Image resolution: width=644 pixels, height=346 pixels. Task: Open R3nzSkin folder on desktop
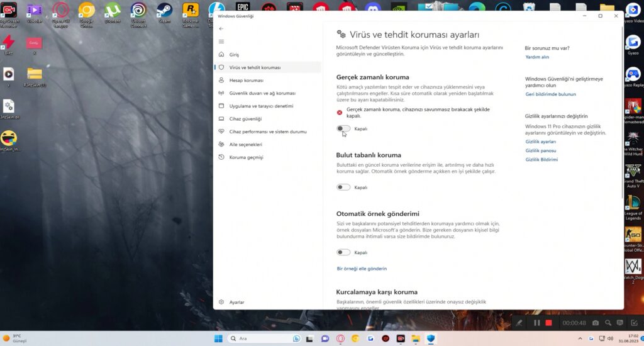35,77
